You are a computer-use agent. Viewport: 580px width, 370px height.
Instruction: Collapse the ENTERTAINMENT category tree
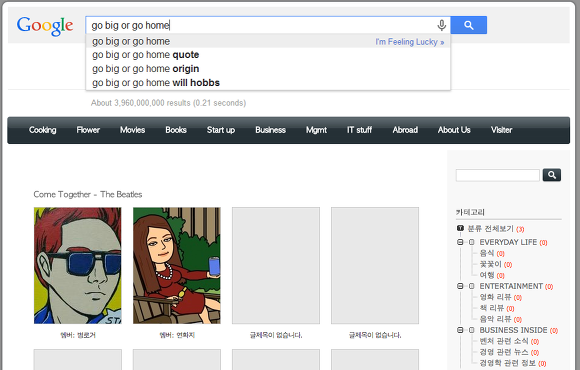tap(460, 286)
